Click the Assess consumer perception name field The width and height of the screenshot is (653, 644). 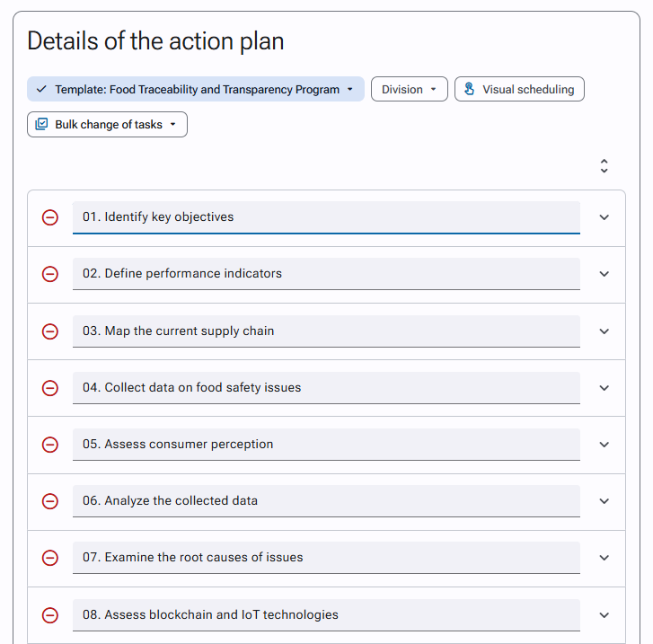(326, 445)
